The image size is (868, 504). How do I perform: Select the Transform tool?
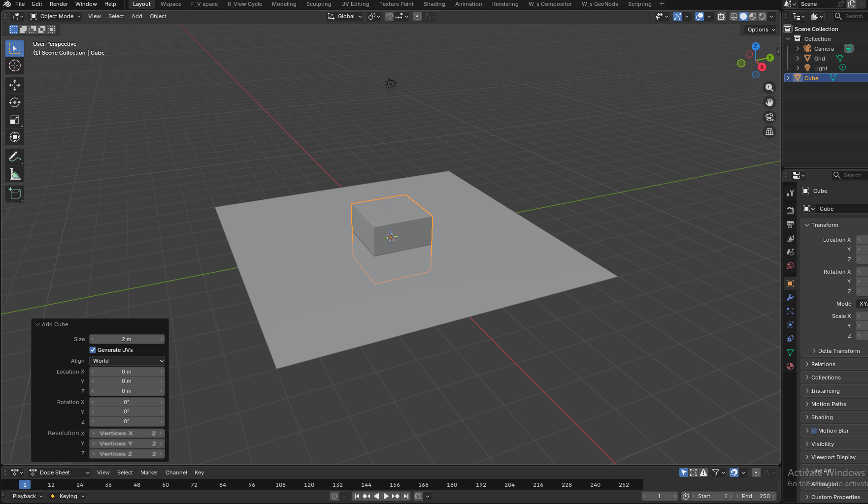point(15,137)
